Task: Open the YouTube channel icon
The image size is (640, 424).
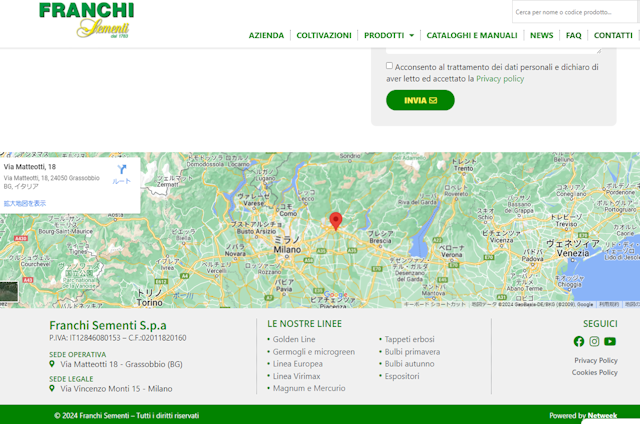Action: pos(610,341)
